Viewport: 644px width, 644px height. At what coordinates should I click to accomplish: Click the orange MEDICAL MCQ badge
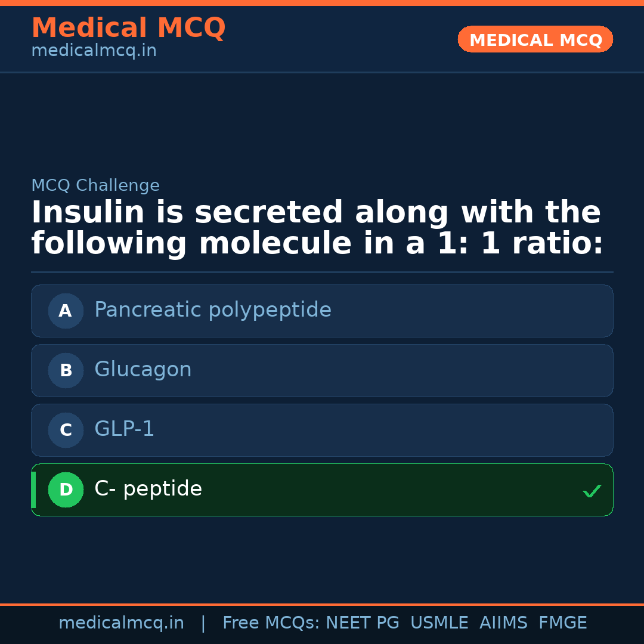point(535,39)
